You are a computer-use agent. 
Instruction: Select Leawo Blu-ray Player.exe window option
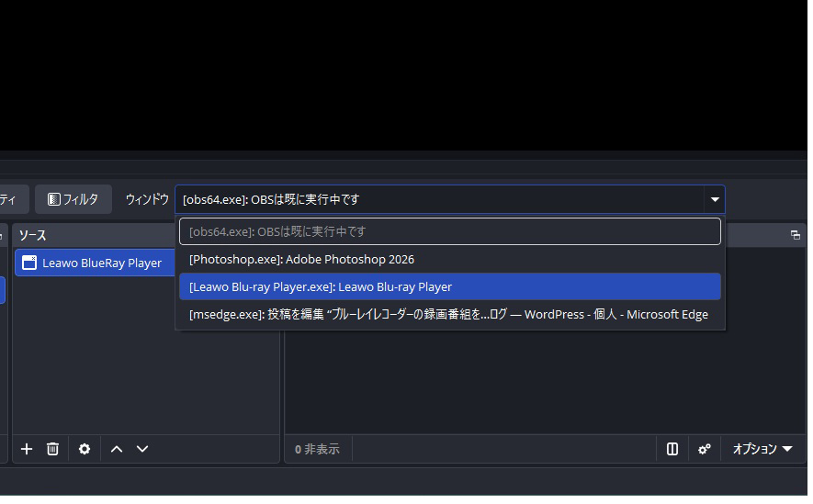(449, 287)
